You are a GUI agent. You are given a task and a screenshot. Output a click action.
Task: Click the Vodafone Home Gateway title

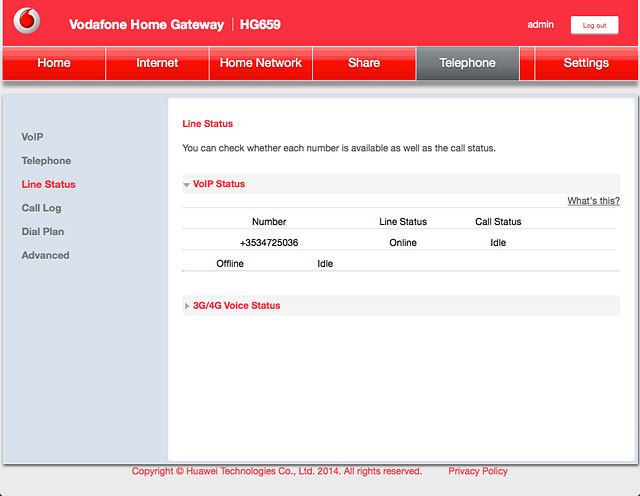[x=147, y=24]
